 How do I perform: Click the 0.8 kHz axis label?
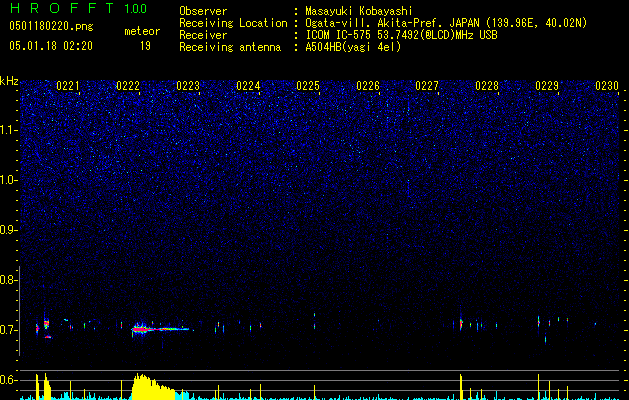click(8, 280)
